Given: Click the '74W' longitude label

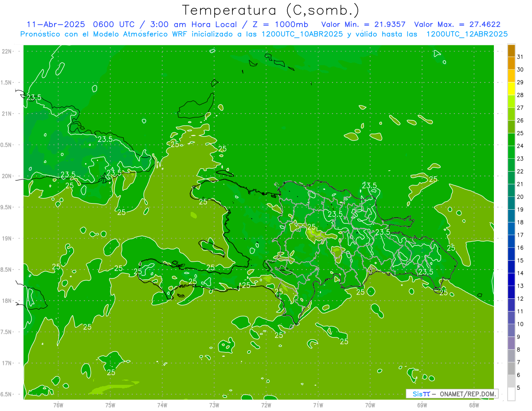Looking at the screenshot, I should tap(162, 405).
